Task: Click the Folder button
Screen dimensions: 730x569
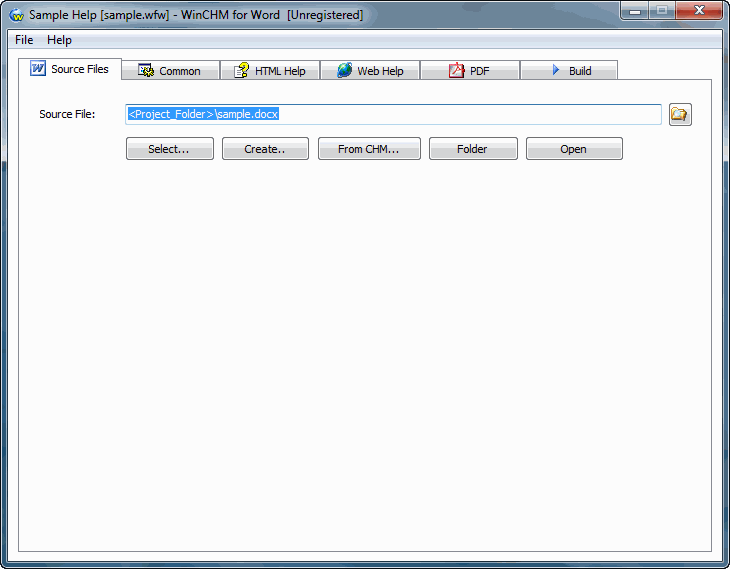Action: tap(473, 149)
